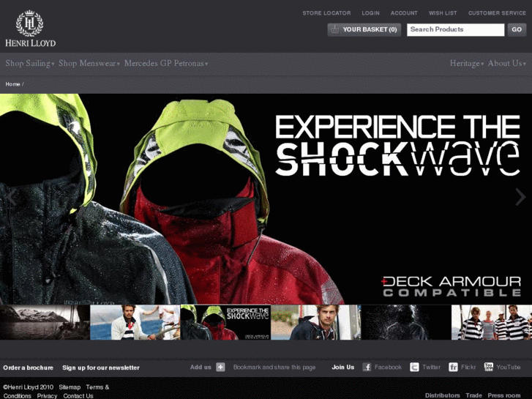532x399 pixels.
Task: Expand the Heritage menu
Action: 467,64
